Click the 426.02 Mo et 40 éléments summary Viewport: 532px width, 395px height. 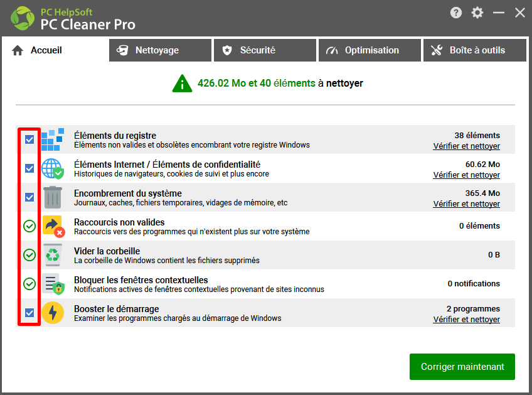[x=257, y=84]
